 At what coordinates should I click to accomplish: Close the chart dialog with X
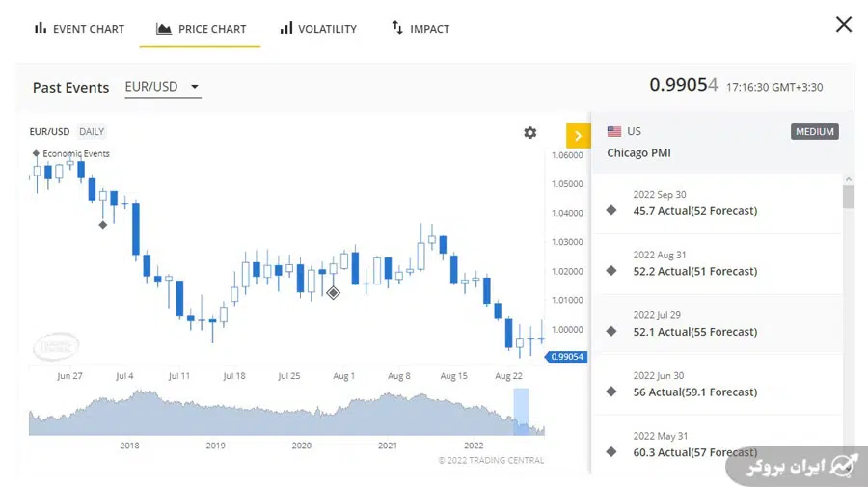tap(843, 25)
